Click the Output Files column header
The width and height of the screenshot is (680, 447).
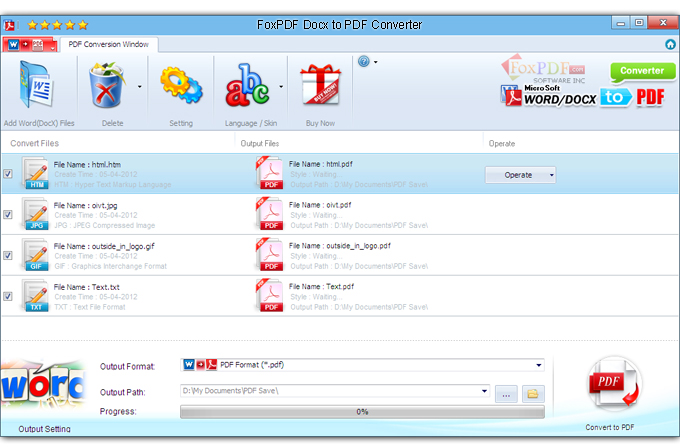(x=260, y=144)
